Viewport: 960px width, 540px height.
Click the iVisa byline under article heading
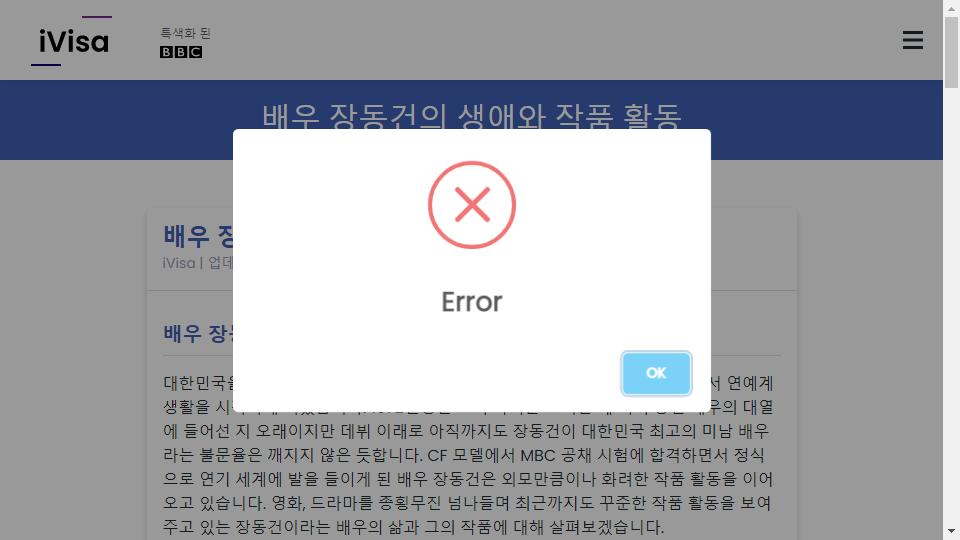[197, 263]
